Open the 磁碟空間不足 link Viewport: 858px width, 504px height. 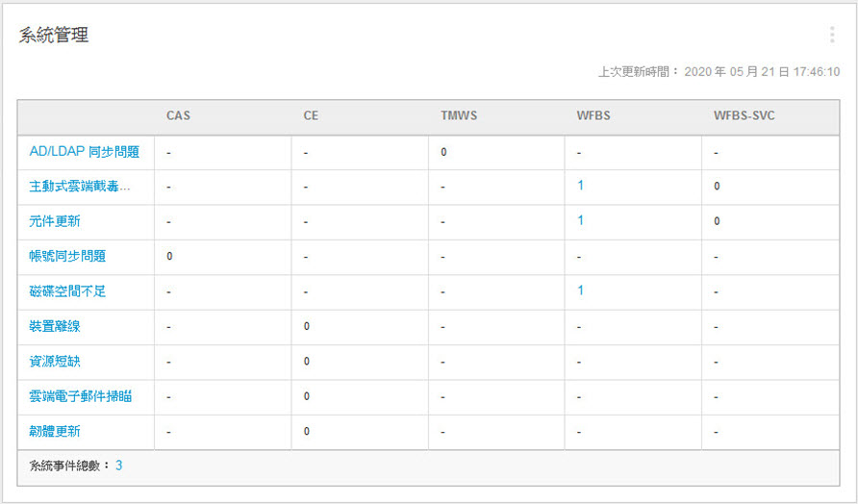coord(67,291)
